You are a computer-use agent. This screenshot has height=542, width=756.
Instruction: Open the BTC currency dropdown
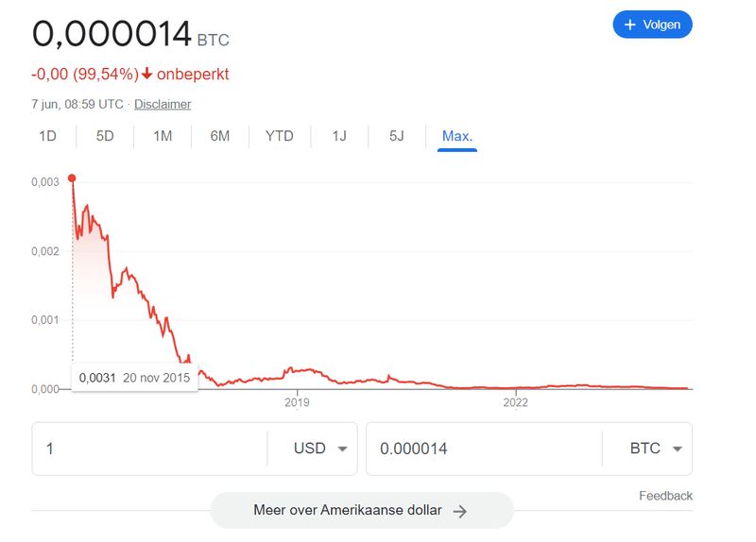656,449
